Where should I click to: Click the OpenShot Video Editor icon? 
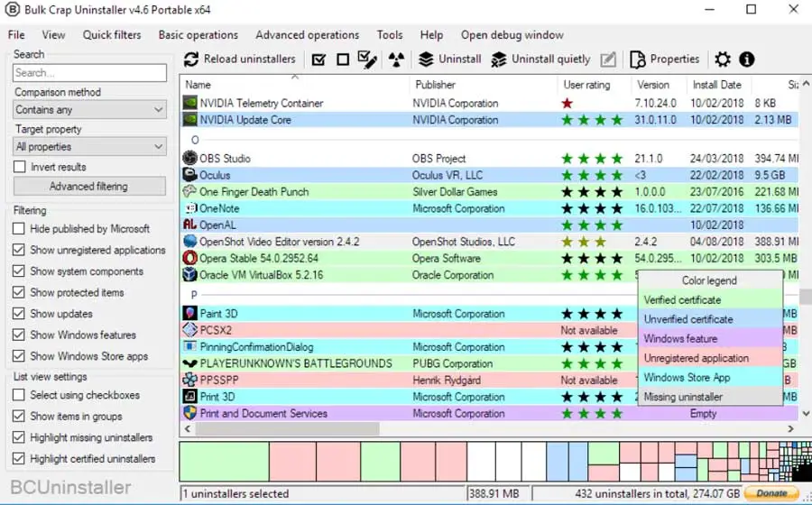click(190, 241)
